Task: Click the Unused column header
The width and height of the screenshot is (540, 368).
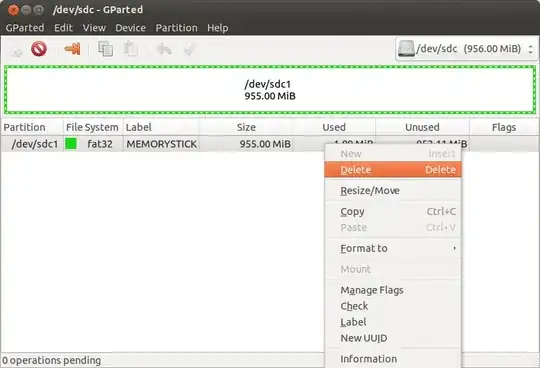Action: point(422,127)
